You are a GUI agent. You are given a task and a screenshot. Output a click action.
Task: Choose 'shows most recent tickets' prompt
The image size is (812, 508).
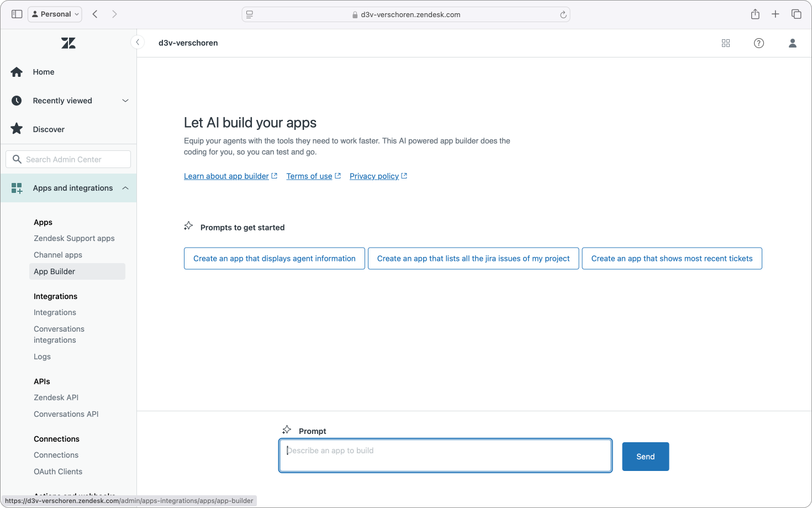(x=672, y=258)
